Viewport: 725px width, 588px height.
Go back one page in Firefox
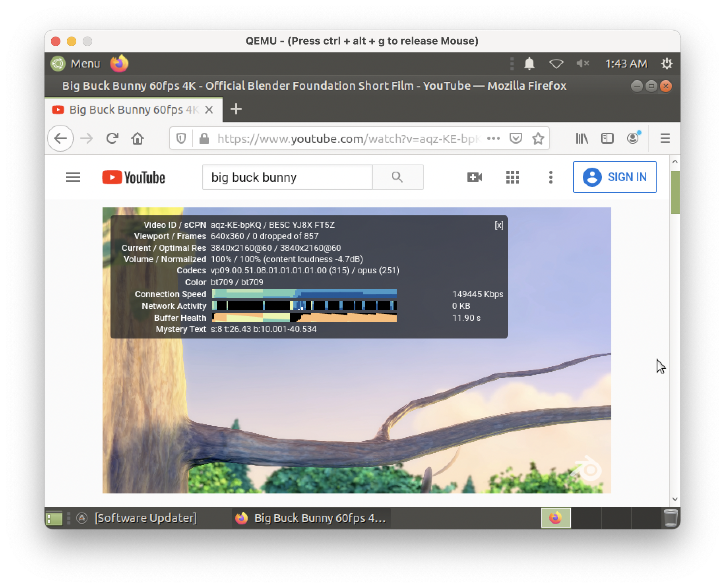(x=60, y=139)
